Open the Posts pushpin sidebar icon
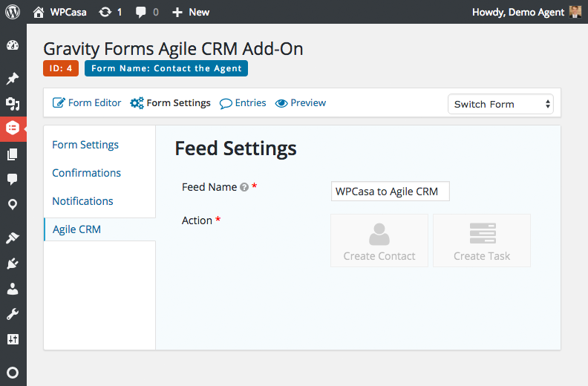 [13, 79]
